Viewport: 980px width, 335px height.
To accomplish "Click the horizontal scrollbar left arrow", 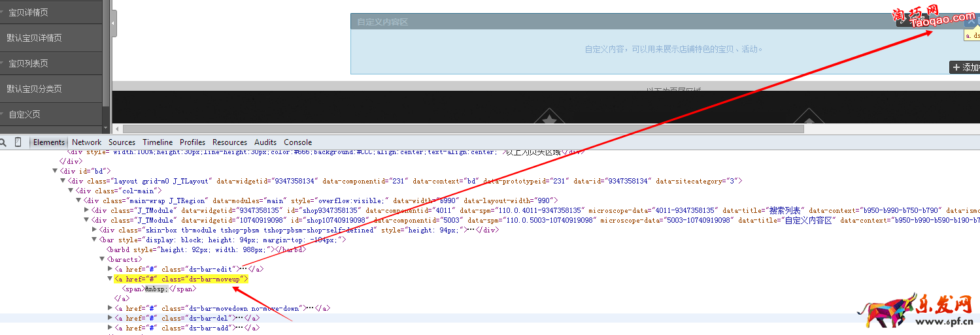I will [x=118, y=129].
